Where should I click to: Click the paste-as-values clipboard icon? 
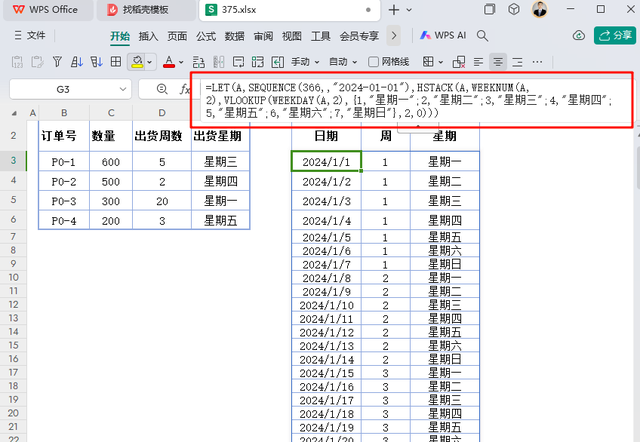17,62
